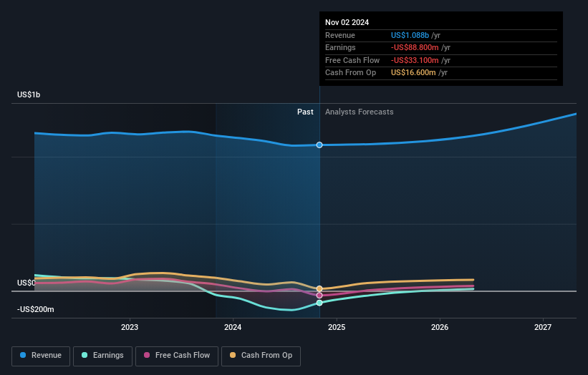Screen dimensions: 588x375
Task: Click the 2023 x-axis label
Action: pos(130,327)
